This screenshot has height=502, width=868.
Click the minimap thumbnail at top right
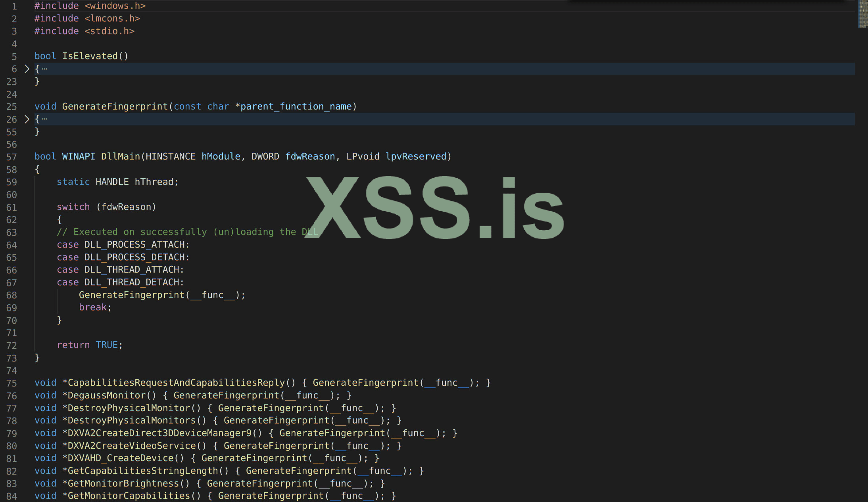(x=862, y=14)
